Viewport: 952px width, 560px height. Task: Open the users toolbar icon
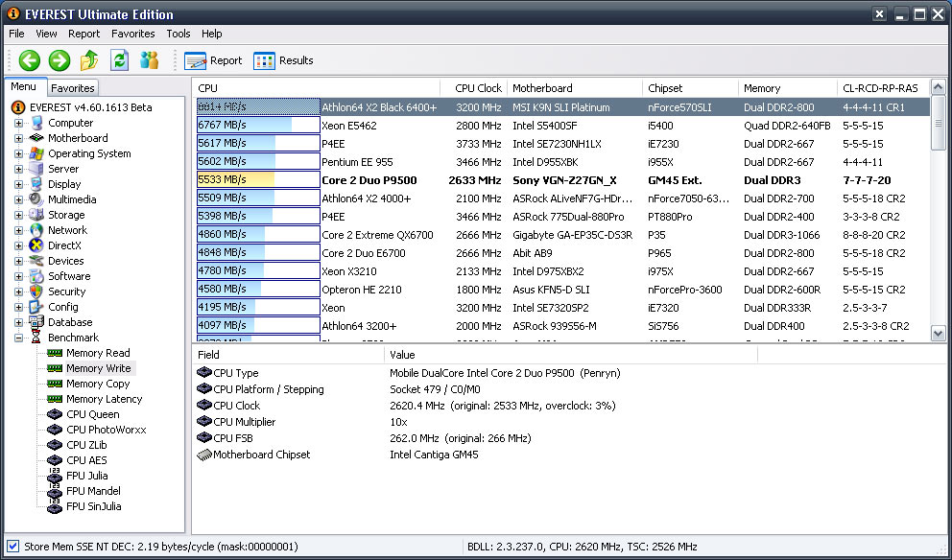tap(149, 60)
